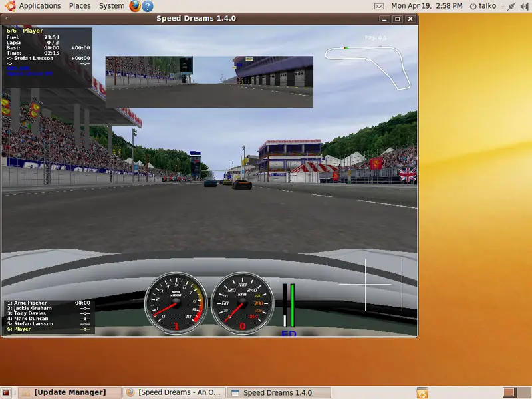Click '2: Jackie Graham' in the standings
Image resolution: width=532 pixels, height=399 pixels.
pyautogui.click(x=29, y=308)
